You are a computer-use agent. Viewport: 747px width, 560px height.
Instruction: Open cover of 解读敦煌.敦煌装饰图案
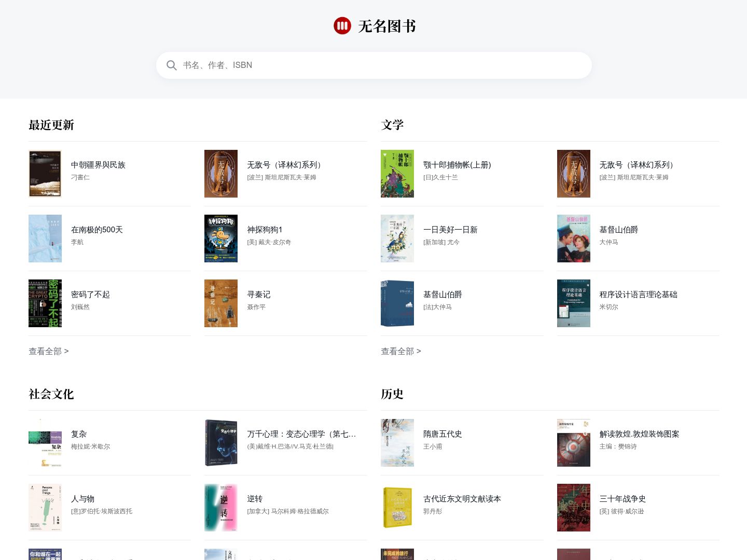[574, 443]
